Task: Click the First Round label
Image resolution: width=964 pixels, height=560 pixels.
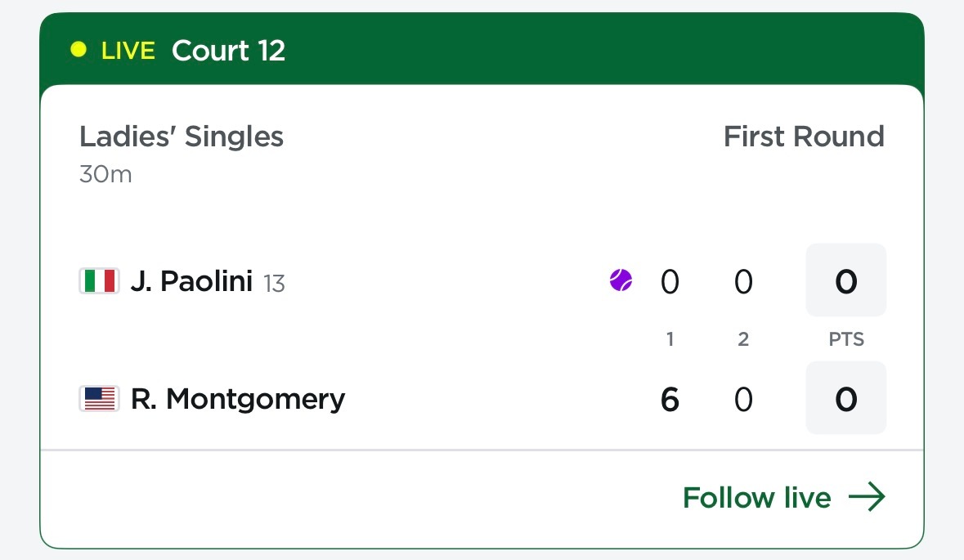Action: 804,137
